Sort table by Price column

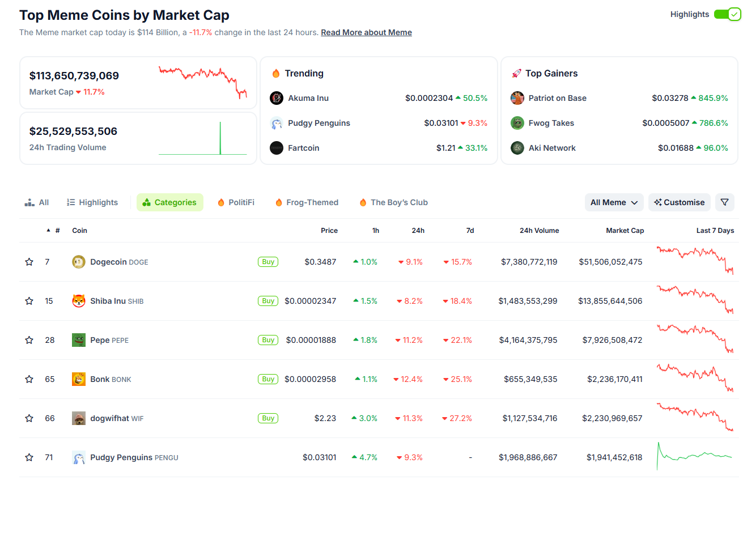329,231
